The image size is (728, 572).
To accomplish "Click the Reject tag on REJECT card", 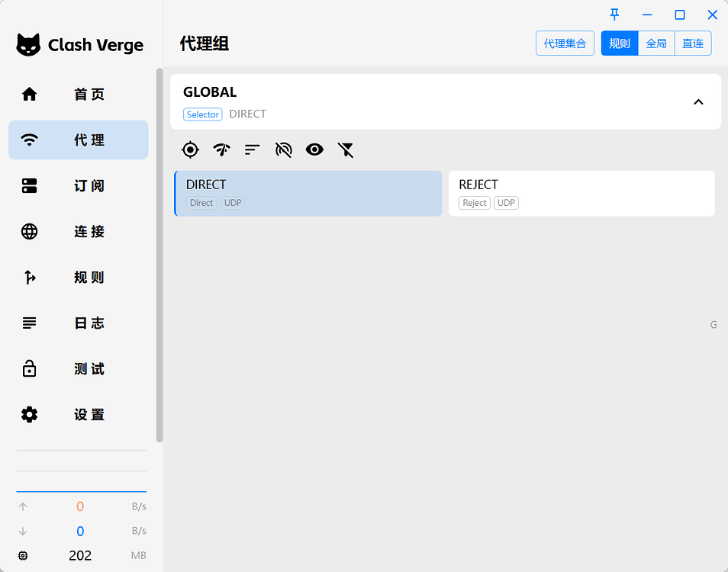I will pyautogui.click(x=475, y=203).
